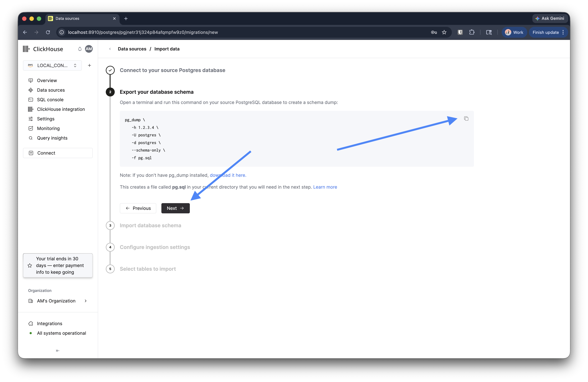The height and width of the screenshot is (382, 588).
Task: Expand the LOCAL_CON... service selector
Action: coord(52,65)
